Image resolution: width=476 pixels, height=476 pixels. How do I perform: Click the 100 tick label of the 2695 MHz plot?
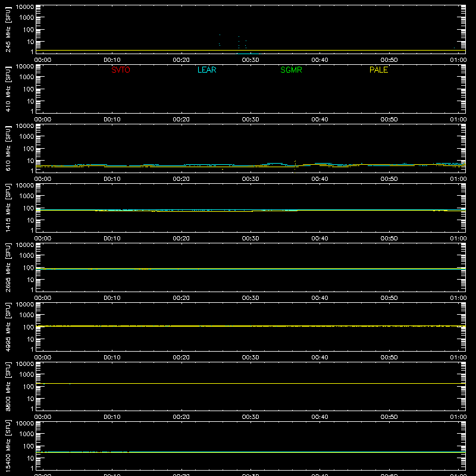29,268
